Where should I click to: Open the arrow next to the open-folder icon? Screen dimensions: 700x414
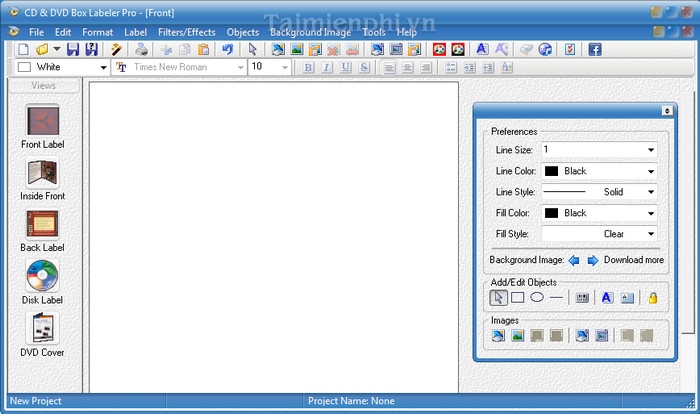tap(57, 49)
